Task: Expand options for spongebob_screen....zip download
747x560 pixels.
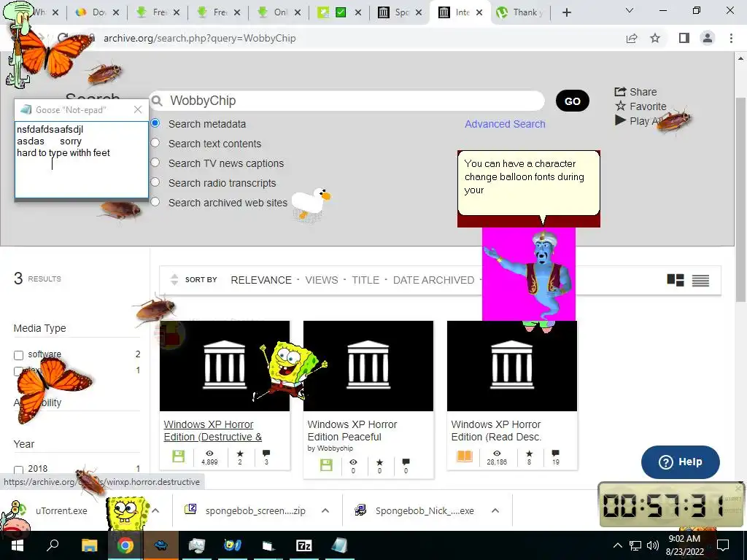Action: coord(325,511)
